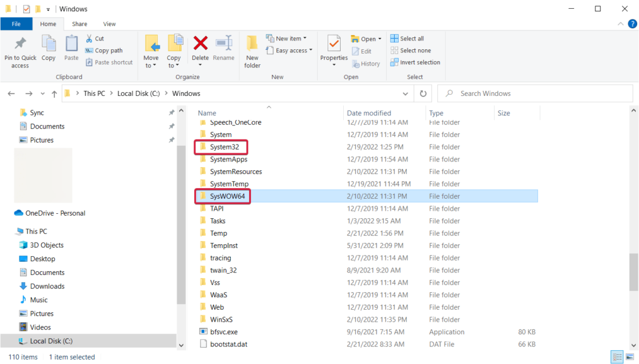The height and width of the screenshot is (364, 639).
Task: Open pinned Documents in Quick access
Action: (x=47, y=127)
